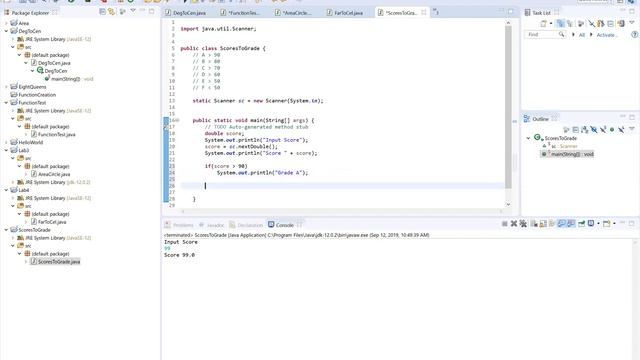Expand the EightQueens project

coord(6,87)
